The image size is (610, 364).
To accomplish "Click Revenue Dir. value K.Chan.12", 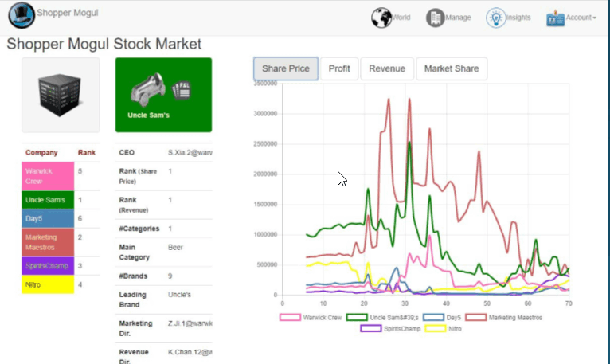I will click(190, 352).
